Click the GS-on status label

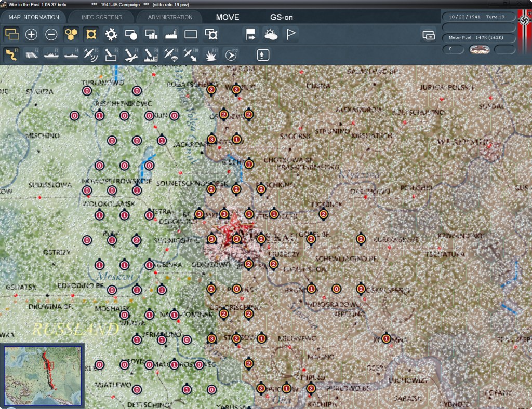click(281, 17)
